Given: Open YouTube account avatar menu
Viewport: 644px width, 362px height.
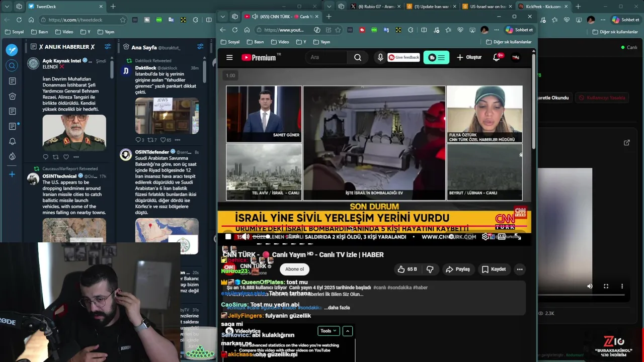Looking at the screenshot, I should (x=516, y=57).
